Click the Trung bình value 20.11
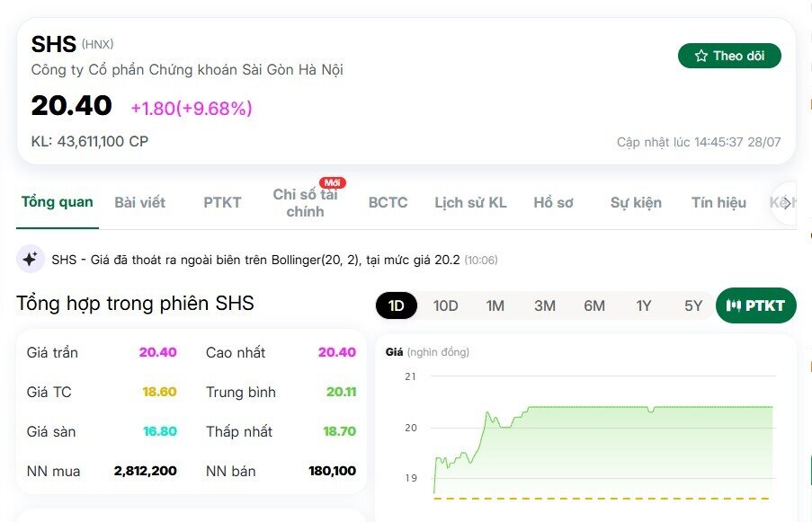812x522 pixels. point(341,392)
